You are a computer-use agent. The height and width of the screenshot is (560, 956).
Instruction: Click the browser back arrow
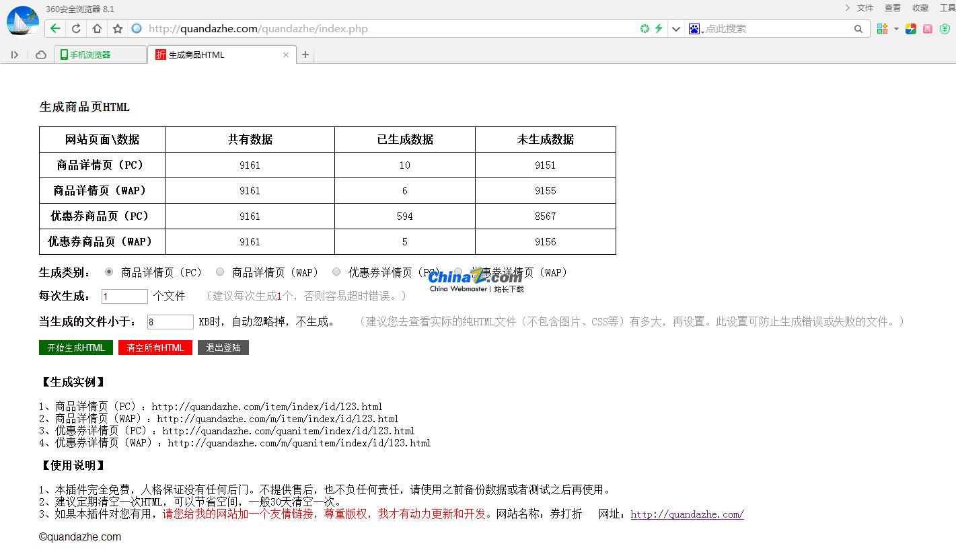point(55,28)
